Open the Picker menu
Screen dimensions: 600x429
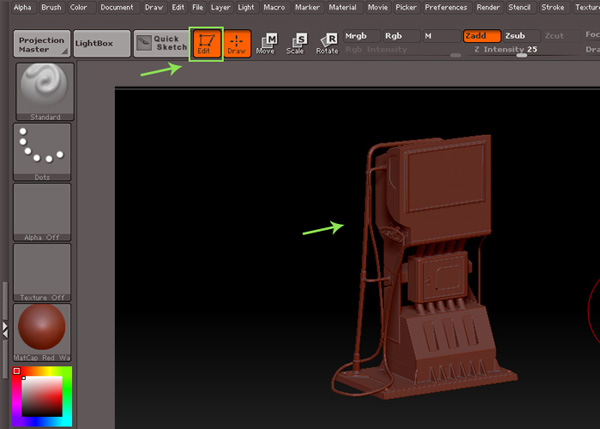pos(406,7)
